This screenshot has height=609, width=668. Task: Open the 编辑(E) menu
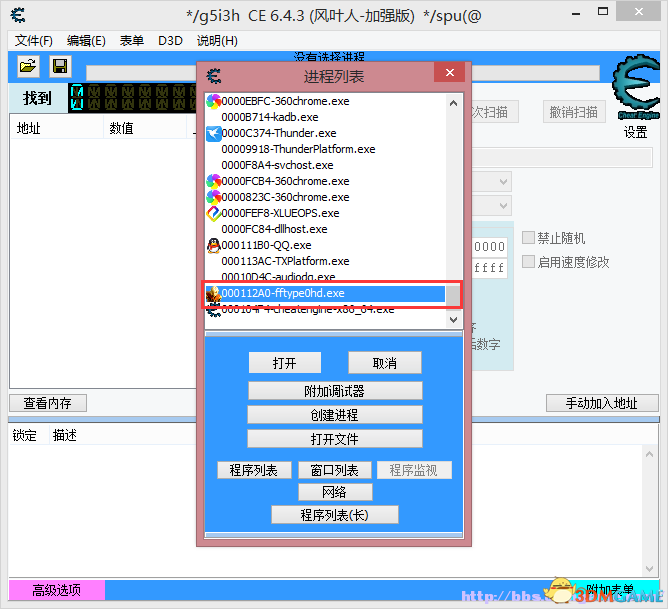coord(86,41)
